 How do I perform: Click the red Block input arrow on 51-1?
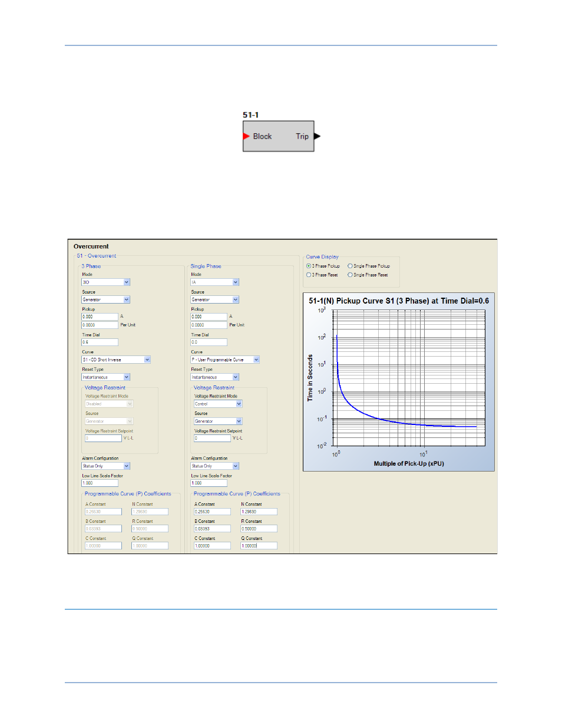tap(246, 136)
